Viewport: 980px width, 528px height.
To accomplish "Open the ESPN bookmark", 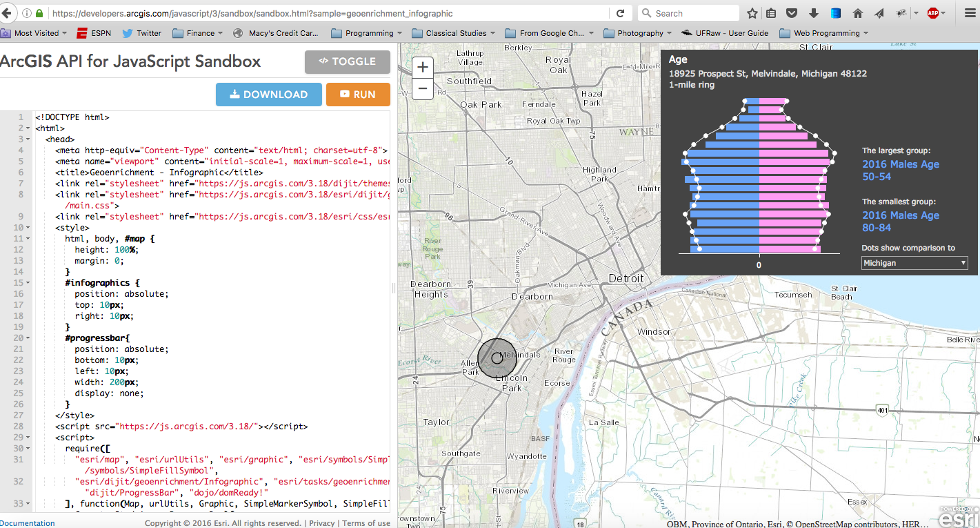I will pos(94,33).
